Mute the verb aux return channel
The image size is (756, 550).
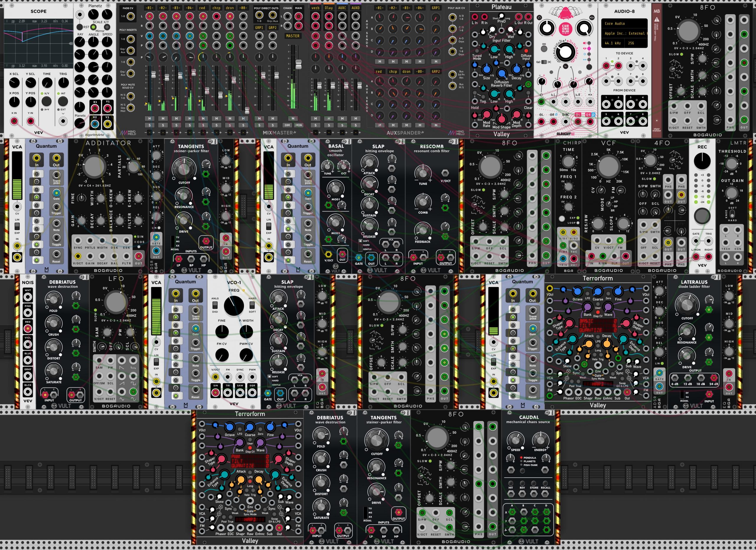(315, 118)
